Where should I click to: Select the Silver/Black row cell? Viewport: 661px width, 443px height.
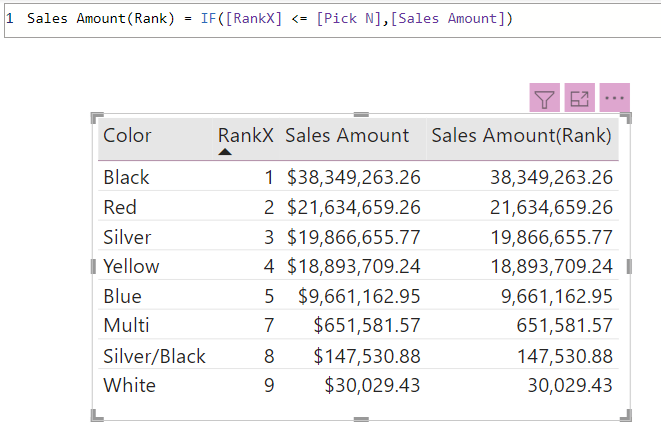point(154,356)
